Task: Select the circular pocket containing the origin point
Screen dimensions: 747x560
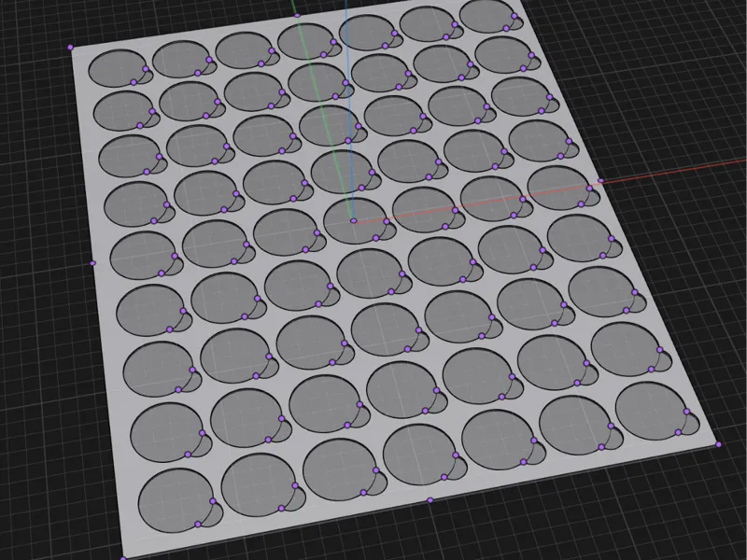Action: pos(355,221)
